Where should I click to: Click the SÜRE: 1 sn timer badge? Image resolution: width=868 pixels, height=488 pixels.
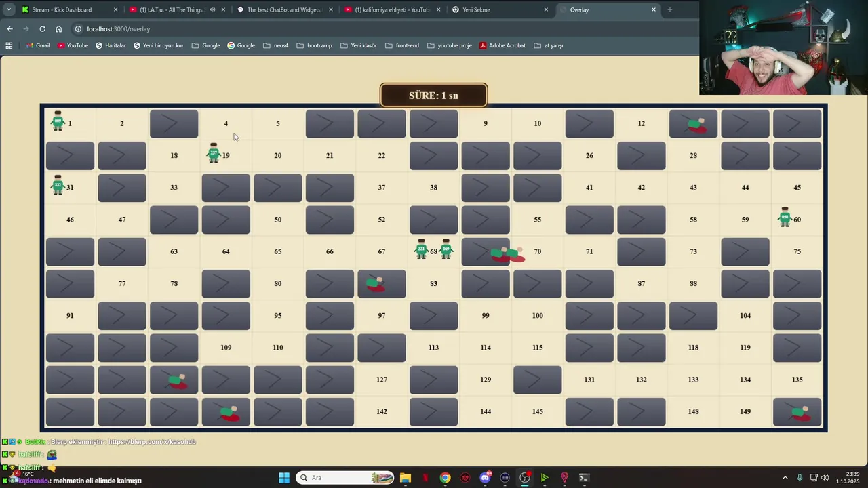tap(434, 96)
